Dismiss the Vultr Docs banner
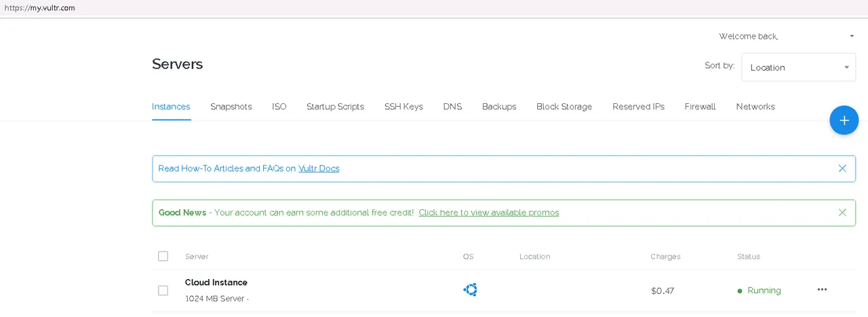 842,168
